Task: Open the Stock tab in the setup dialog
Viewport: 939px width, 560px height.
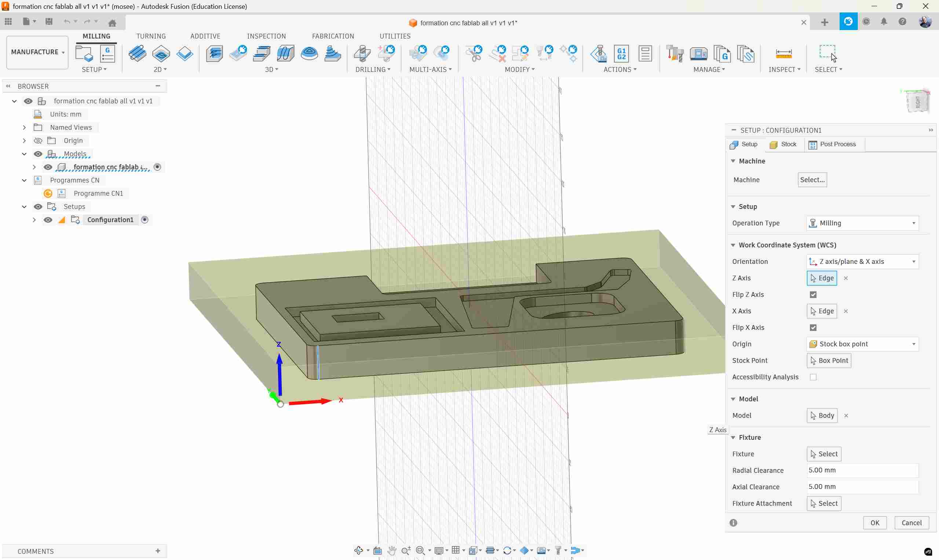Action: pyautogui.click(x=783, y=144)
